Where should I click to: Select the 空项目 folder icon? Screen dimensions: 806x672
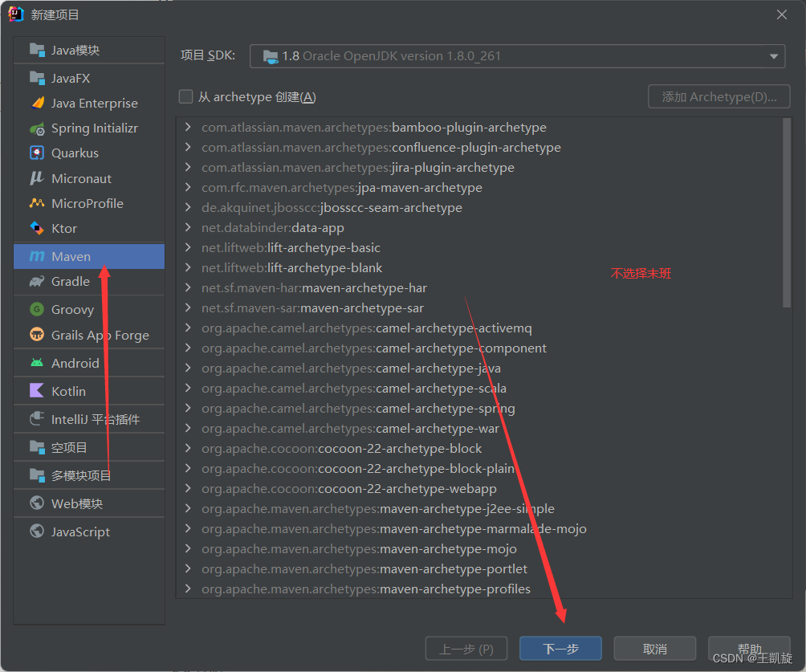[37, 447]
